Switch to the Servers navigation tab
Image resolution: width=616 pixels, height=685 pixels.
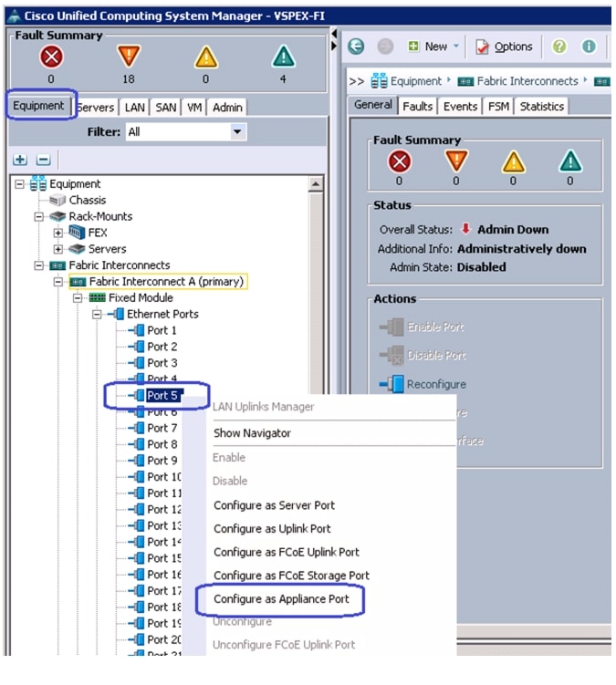click(96, 108)
